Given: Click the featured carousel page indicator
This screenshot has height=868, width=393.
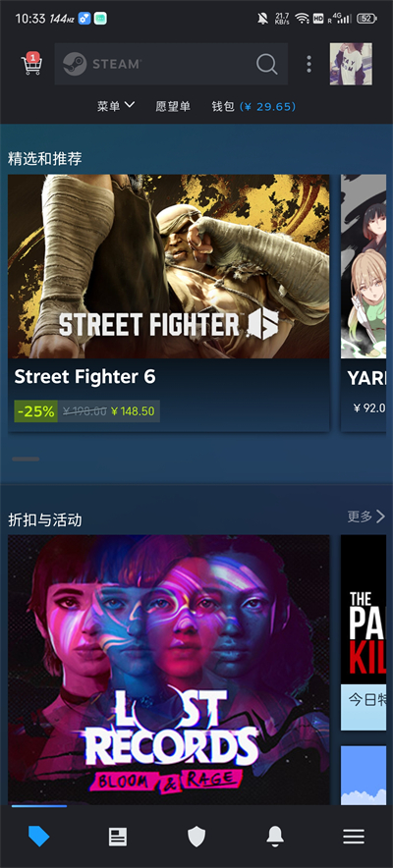Looking at the screenshot, I should click(x=26, y=459).
